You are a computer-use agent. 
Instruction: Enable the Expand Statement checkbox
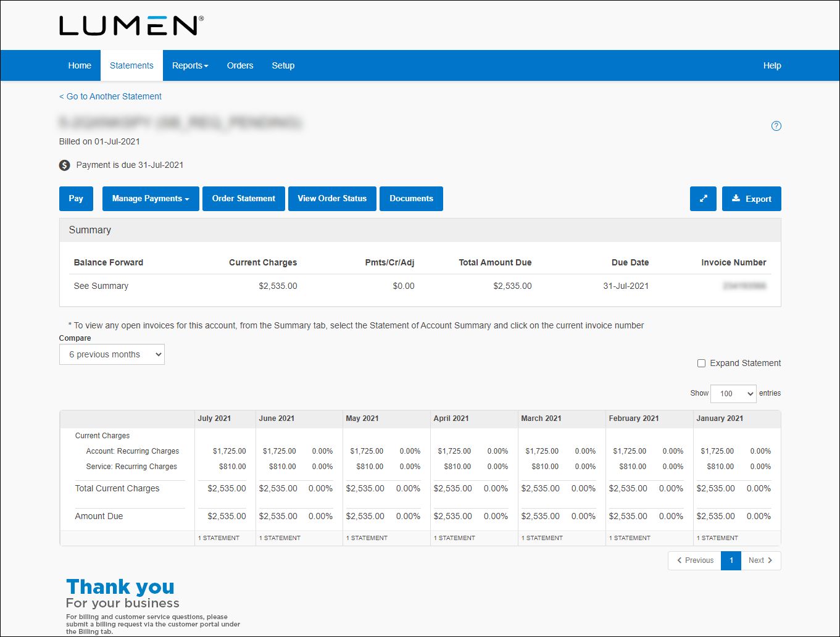click(x=701, y=363)
